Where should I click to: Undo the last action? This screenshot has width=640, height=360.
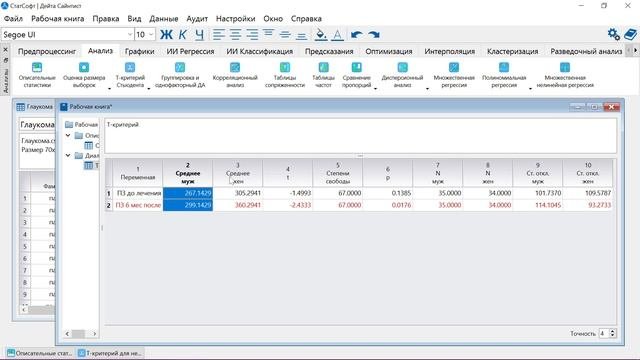(x=356, y=35)
